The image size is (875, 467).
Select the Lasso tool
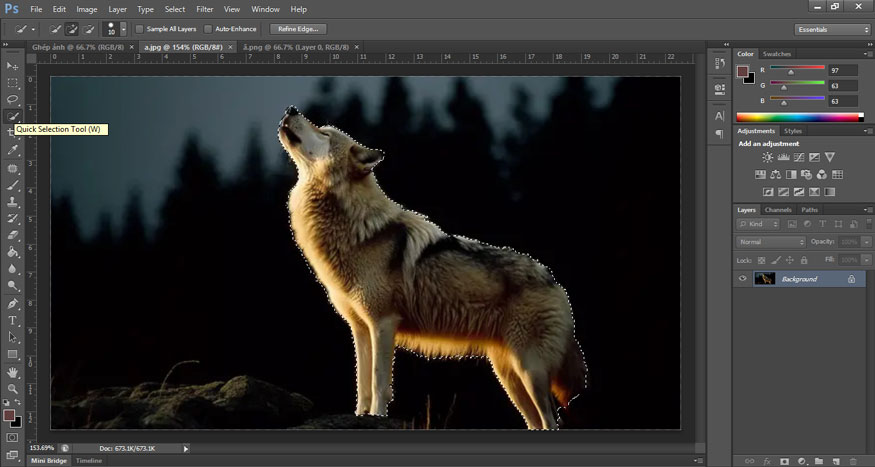(13, 100)
